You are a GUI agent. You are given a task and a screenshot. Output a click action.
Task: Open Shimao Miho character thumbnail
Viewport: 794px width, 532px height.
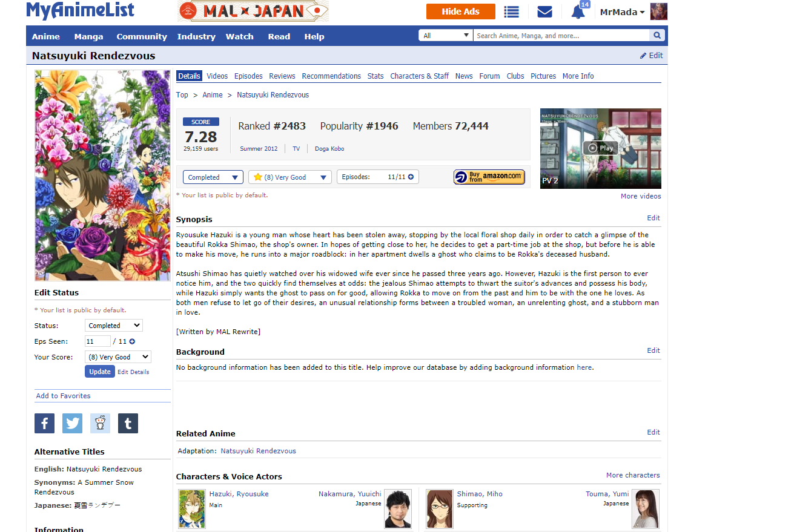click(439, 509)
